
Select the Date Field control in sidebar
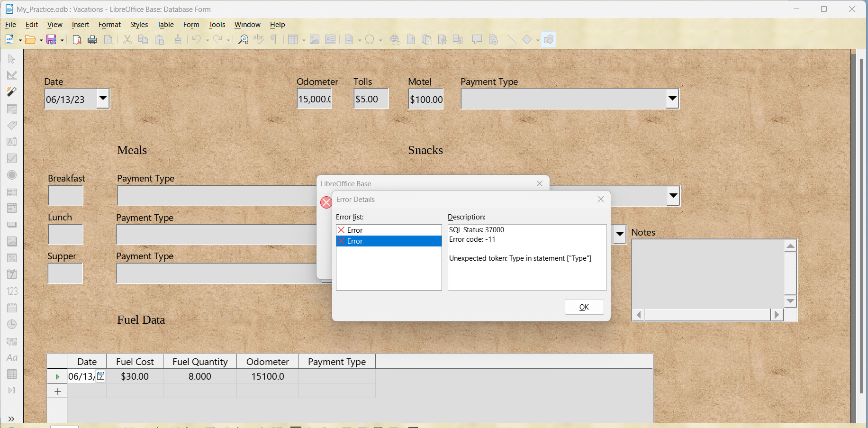[x=12, y=274]
